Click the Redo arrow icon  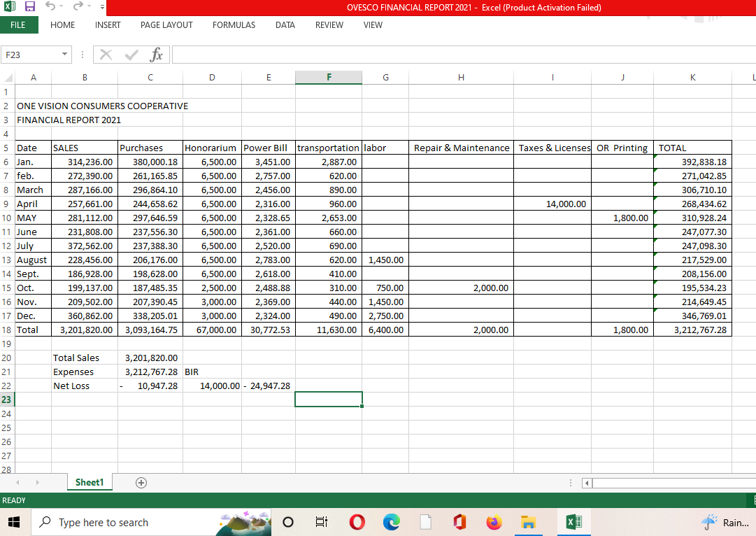pyautogui.click(x=78, y=6)
